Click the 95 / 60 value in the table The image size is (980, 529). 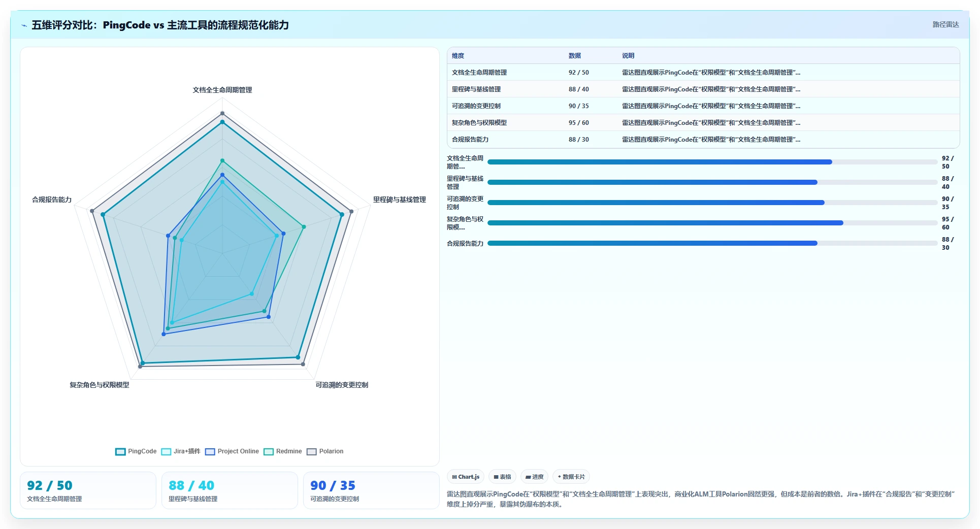[579, 123]
